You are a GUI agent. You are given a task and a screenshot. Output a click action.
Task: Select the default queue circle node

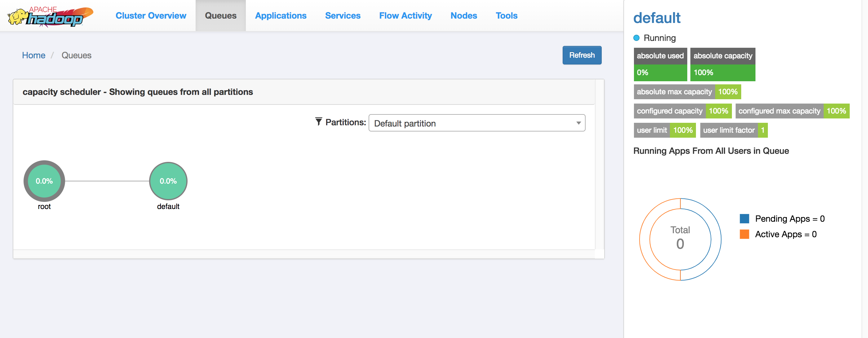168,181
